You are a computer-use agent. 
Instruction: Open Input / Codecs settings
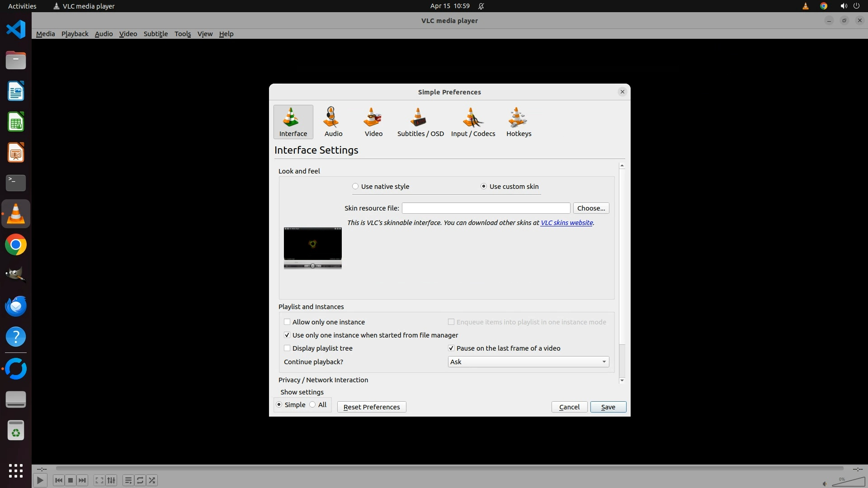[473, 122]
